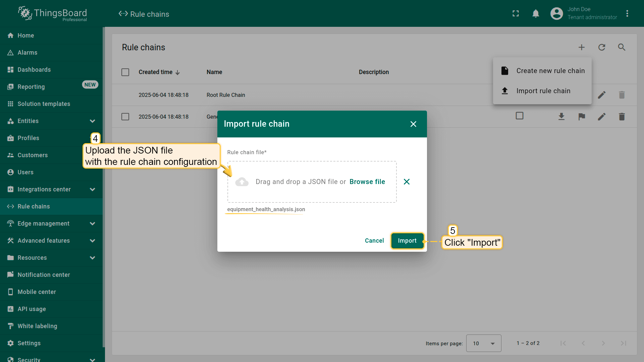Refresh the rule chains list
The height and width of the screenshot is (362, 644).
tap(602, 47)
